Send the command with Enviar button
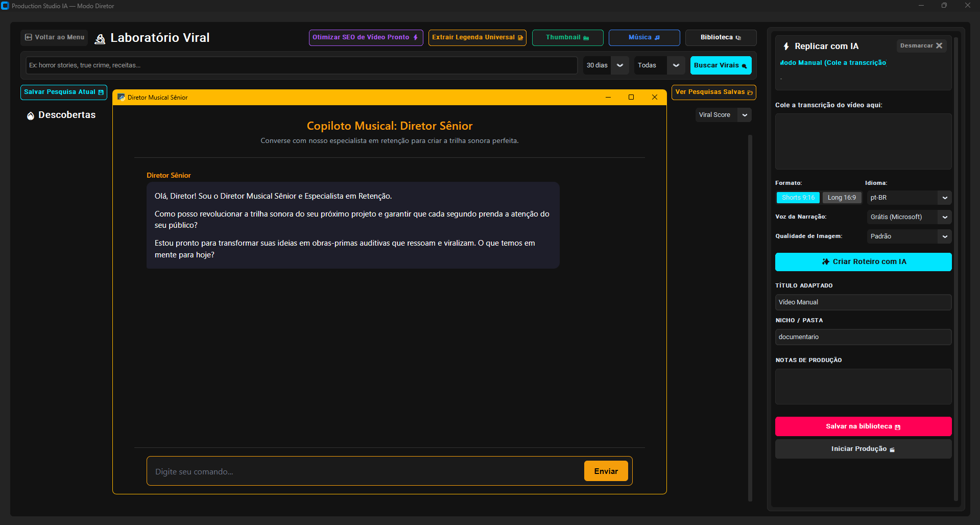 coord(606,471)
